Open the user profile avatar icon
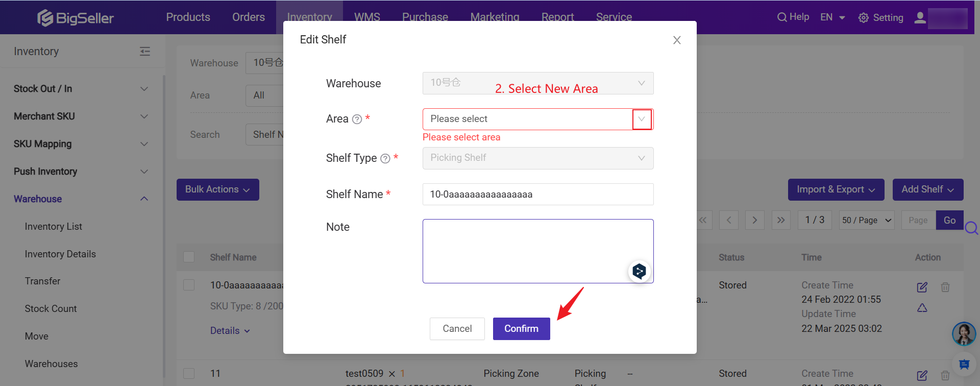This screenshot has width=980, height=386. tap(920, 18)
